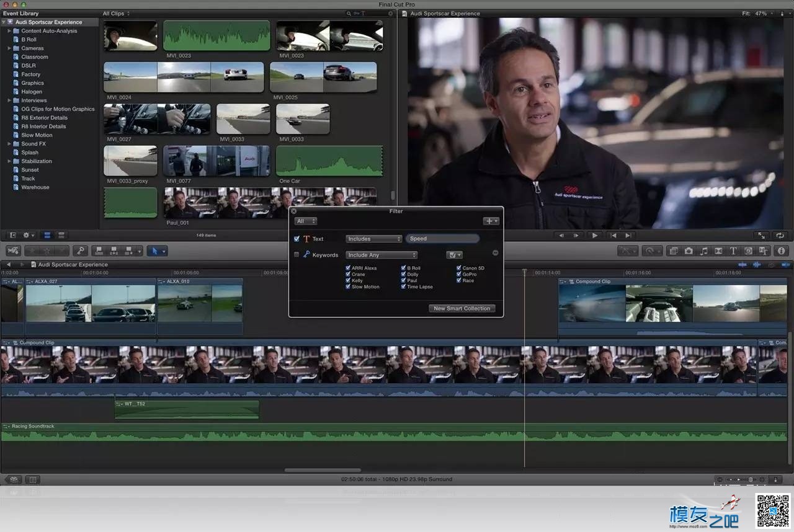The image size is (794, 532).
Task: Switch browser to filmstrip view
Action: [x=47, y=236]
